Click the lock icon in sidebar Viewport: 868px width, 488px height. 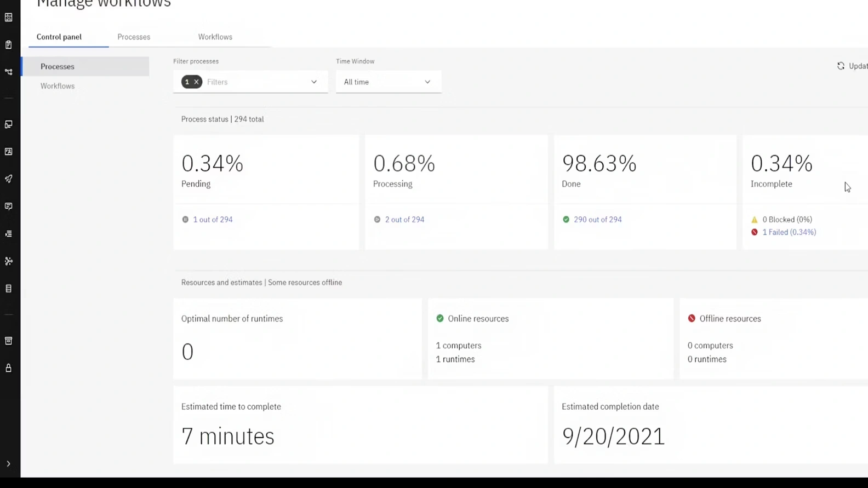click(9, 368)
